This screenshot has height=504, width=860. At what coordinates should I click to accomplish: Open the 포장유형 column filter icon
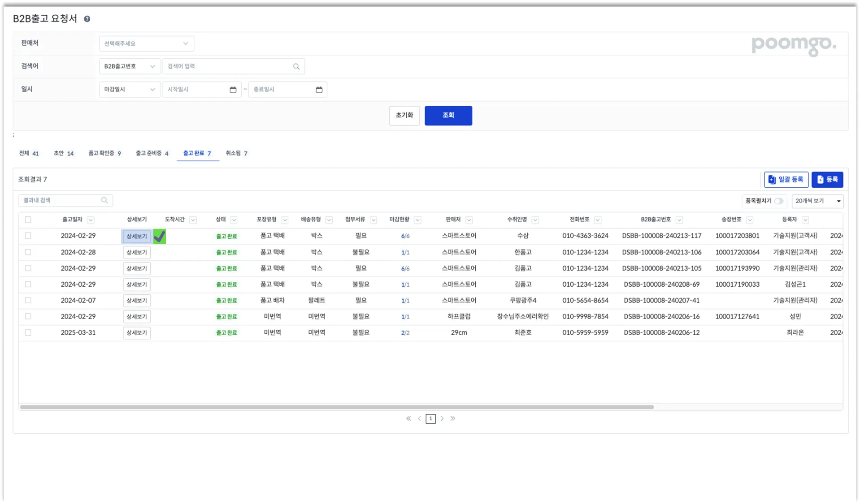285,220
